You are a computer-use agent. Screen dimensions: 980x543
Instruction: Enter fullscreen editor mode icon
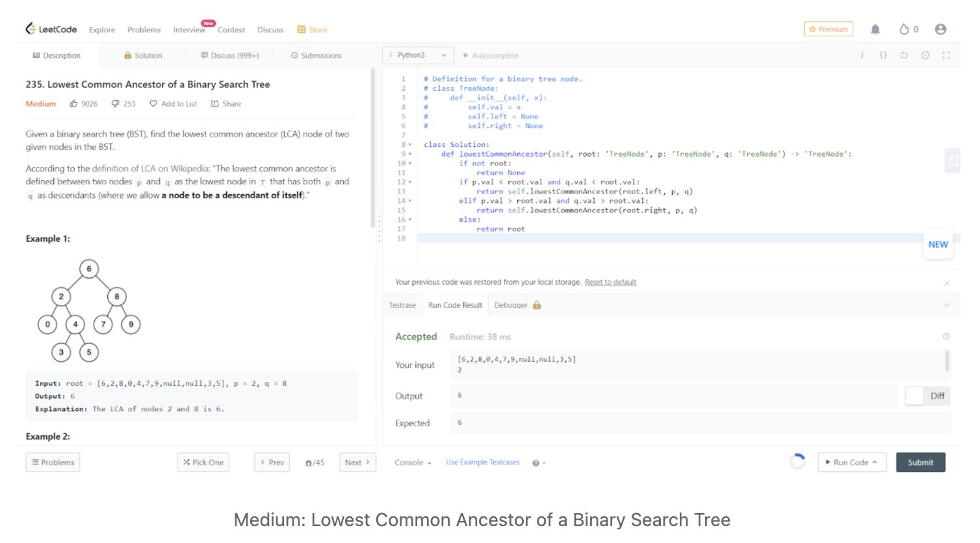(946, 56)
